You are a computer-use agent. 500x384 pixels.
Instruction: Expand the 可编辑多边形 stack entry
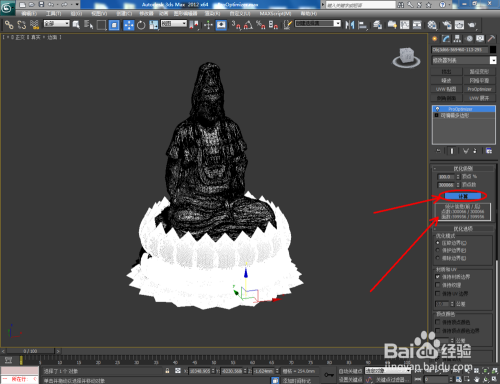coord(437,115)
